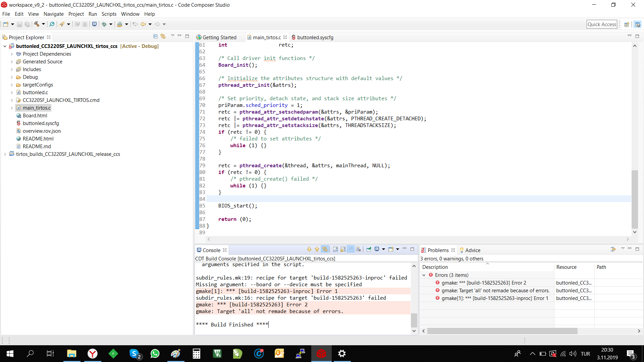Click the Debug bug icon in toolbar
The height and width of the screenshot is (362, 644).
point(104,24)
